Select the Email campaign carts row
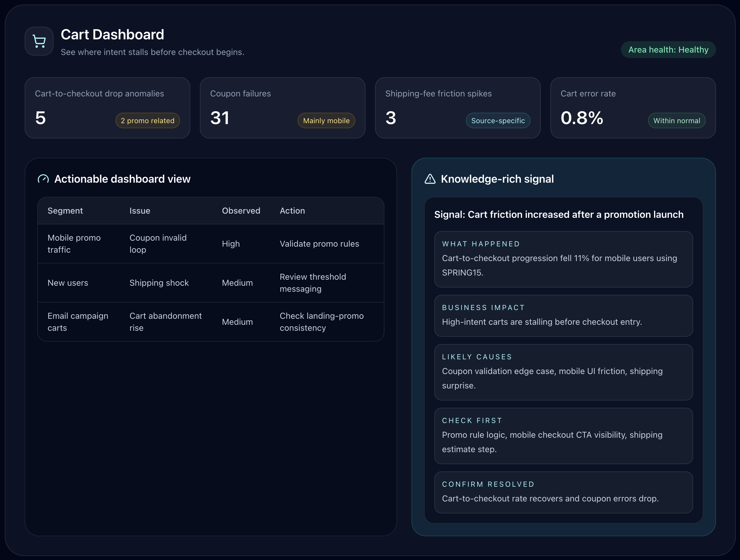Viewport: 740px width, 560px height. pos(78,322)
